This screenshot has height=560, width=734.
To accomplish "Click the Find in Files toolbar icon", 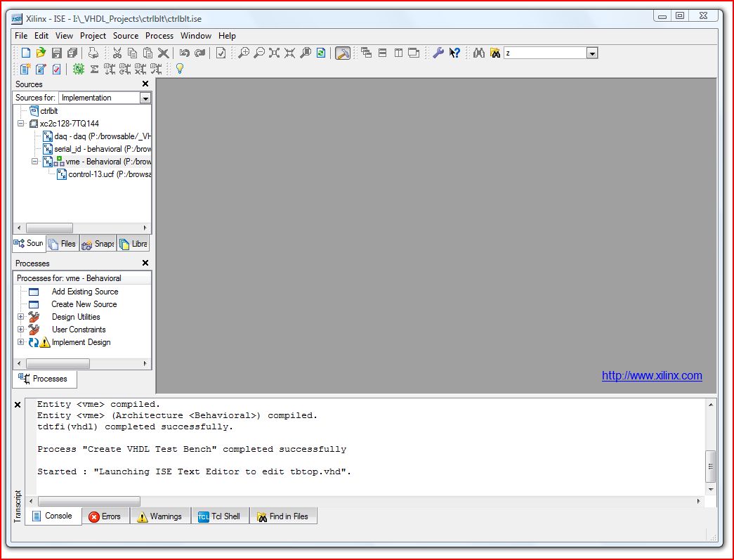I will pos(494,53).
